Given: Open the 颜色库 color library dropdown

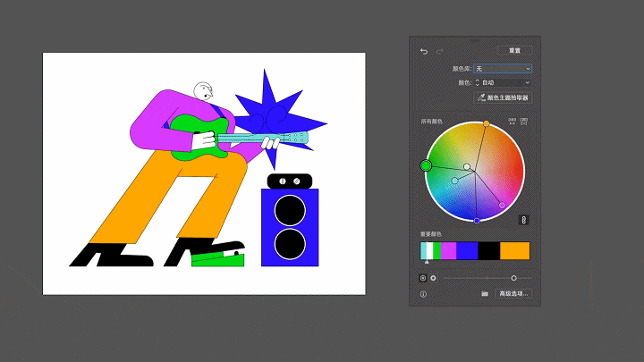Looking at the screenshot, I should click(x=503, y=68).
